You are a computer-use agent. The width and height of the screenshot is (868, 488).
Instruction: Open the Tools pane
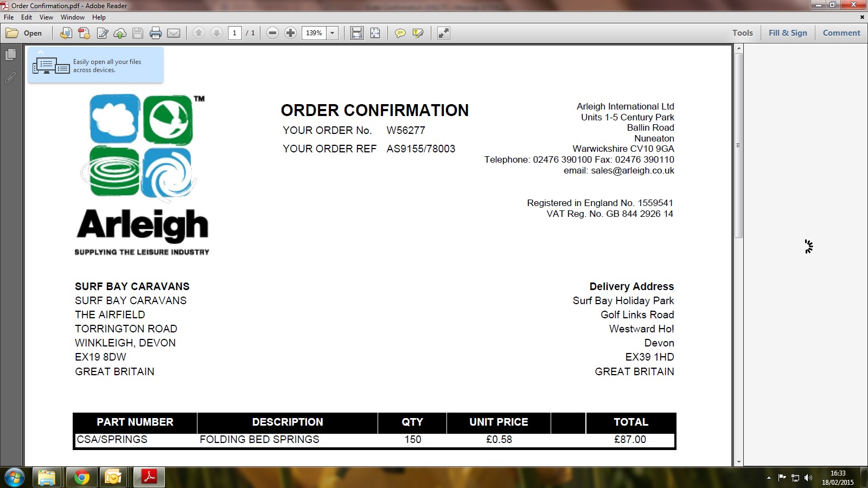pyautogui.click(x=742, y=33)
